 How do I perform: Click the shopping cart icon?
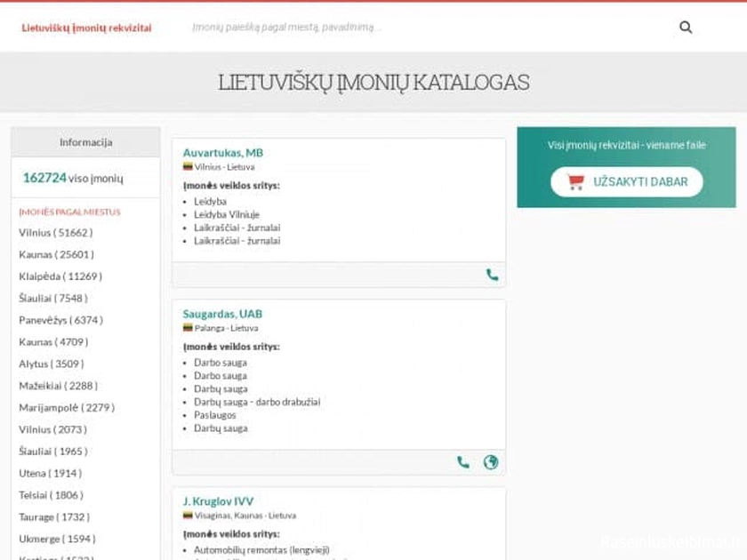click(x=575, y=182)
